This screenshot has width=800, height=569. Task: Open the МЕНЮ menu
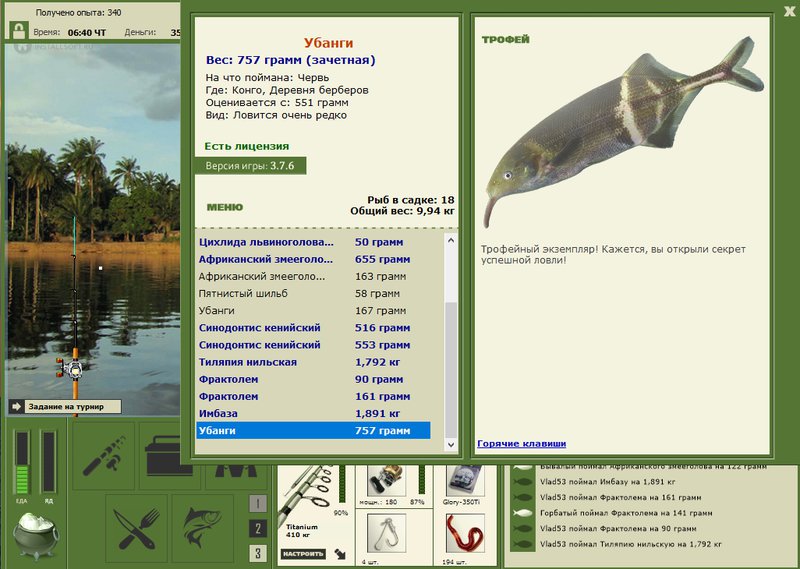tap(225, 207)
